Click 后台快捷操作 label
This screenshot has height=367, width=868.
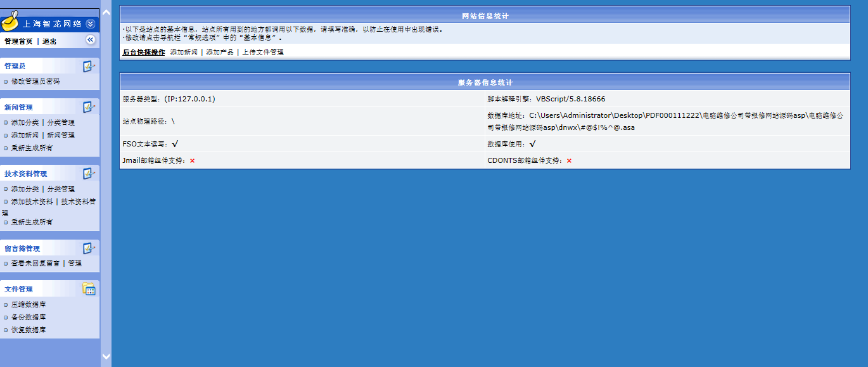[x=144, y=53]
